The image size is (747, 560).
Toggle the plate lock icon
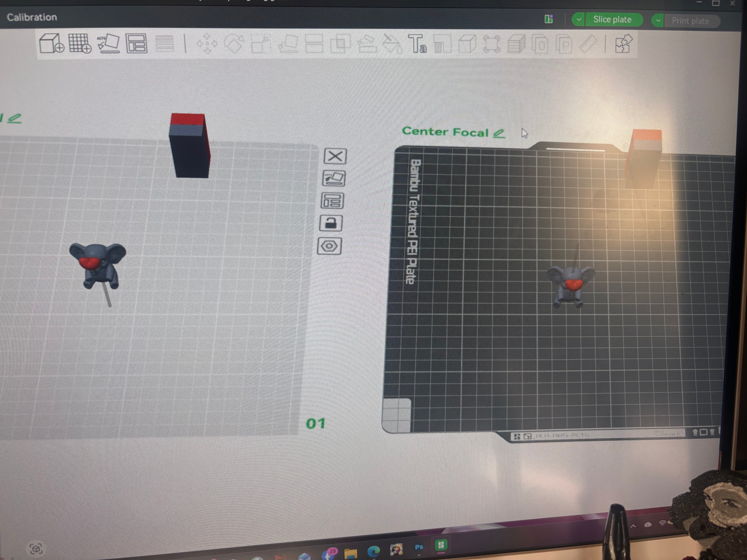331,223
